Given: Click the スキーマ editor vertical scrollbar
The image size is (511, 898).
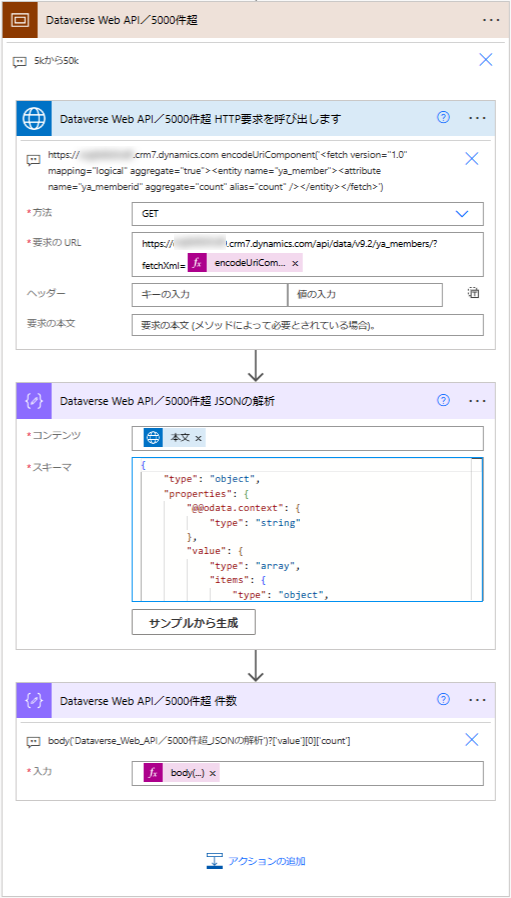Looking at the screenshot, I should click(477, 530).
